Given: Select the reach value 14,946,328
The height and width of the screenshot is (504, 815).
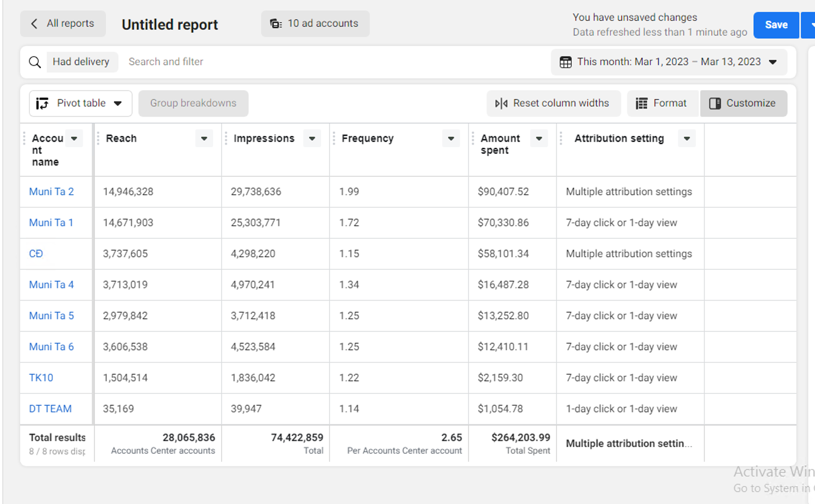Looking at the screenshot, I should pyautogui.click(x=128, y=192).
